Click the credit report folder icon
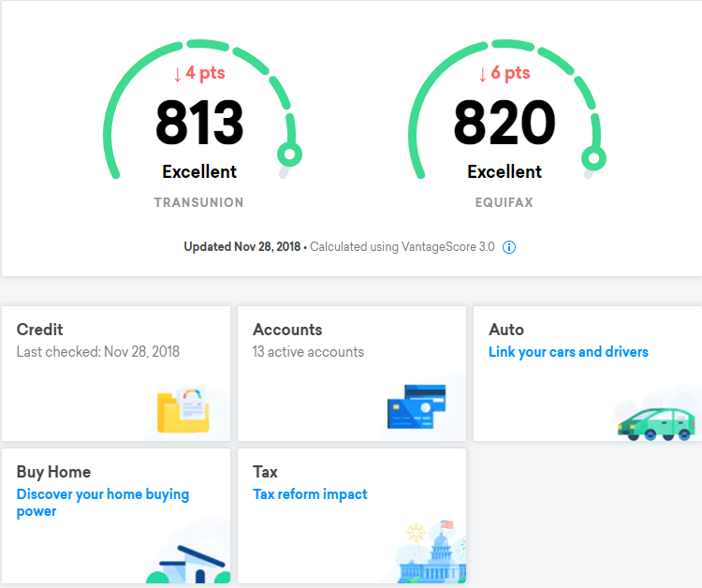 coord(183,409)
